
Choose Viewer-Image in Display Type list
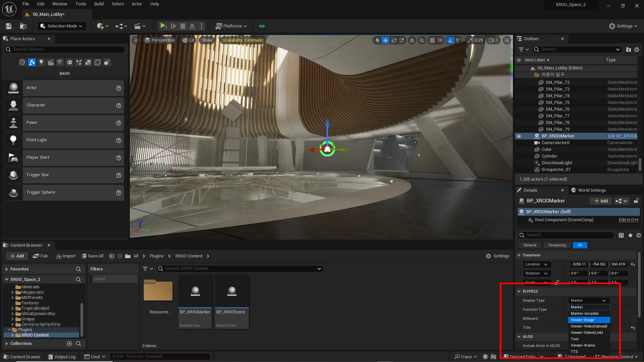point(589,320)
